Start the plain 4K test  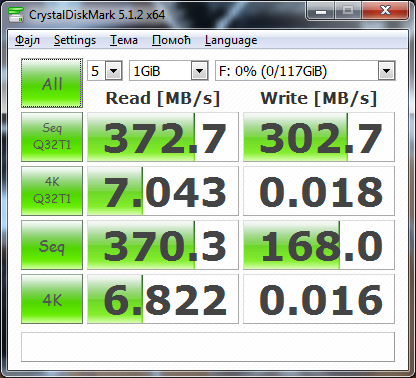[x=52, y=299]
